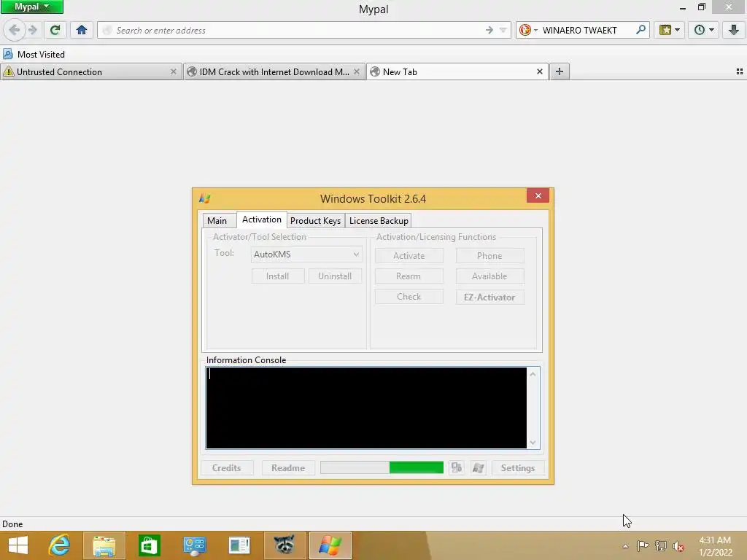
Task: Click the magnifier search icon
Action: click(x=640, y=30)
